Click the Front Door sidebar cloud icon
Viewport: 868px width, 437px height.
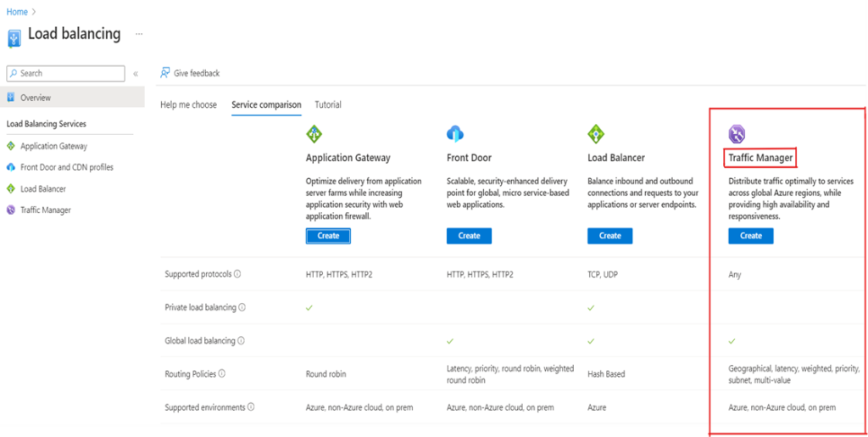10,167
